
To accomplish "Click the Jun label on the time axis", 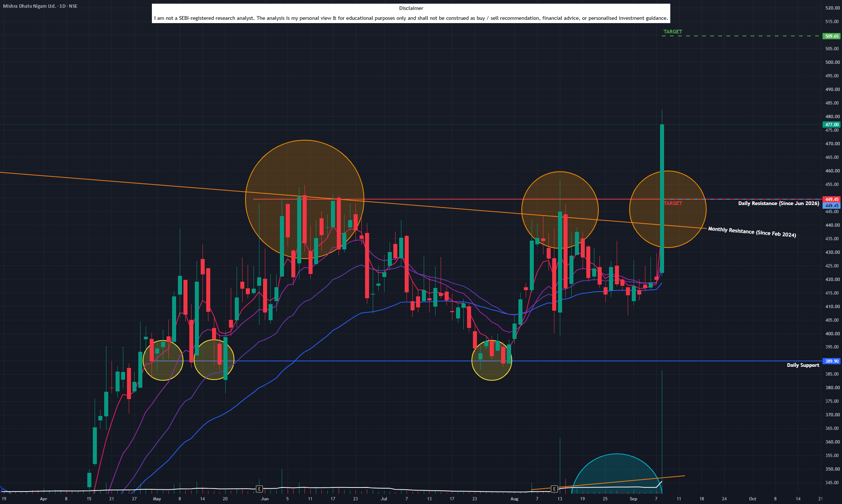I will click(265, 499).
